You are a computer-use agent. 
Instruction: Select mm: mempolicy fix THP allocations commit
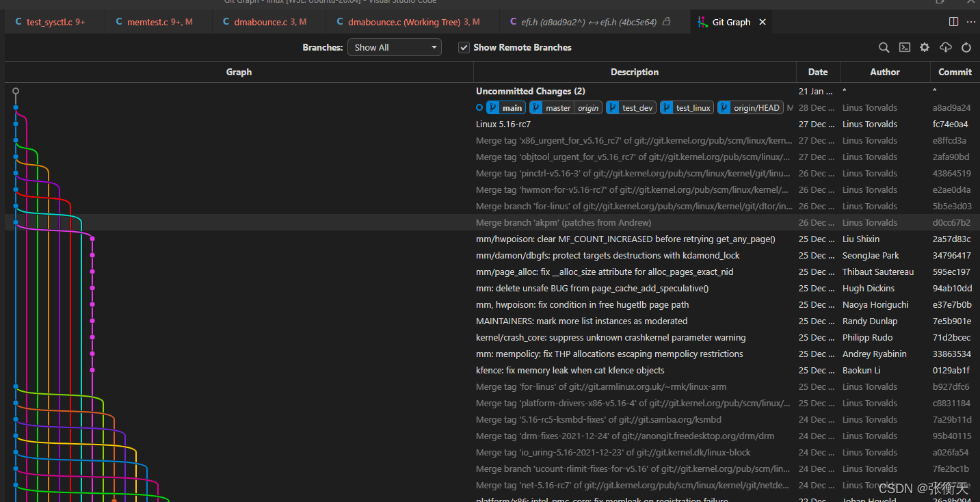tap(492, 354)
